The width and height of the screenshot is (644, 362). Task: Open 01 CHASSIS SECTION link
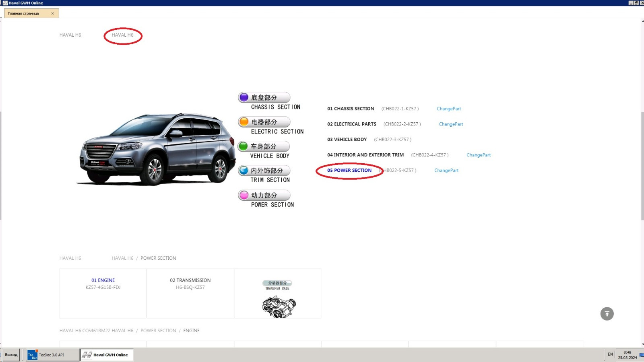tap(351, 109)
